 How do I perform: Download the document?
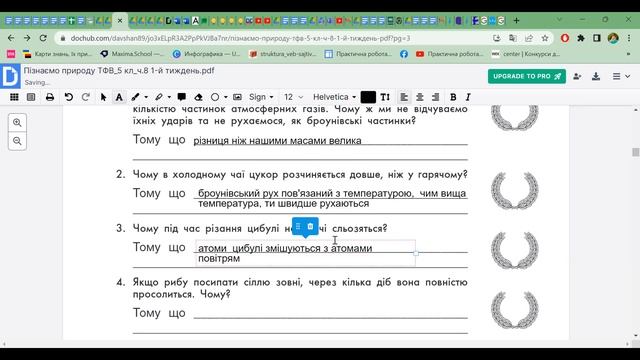click(x=596, y=76)
